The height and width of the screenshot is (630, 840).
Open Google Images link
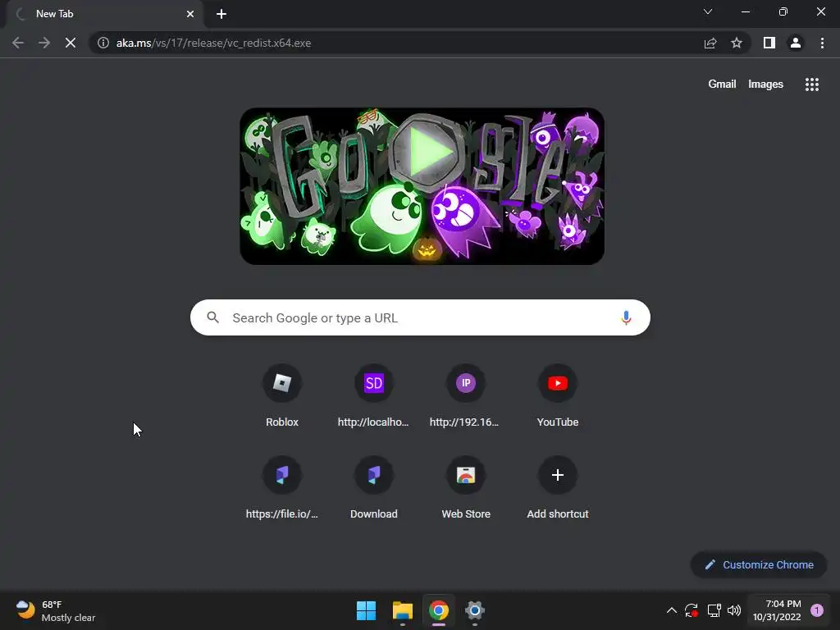(x=765, y=84)
